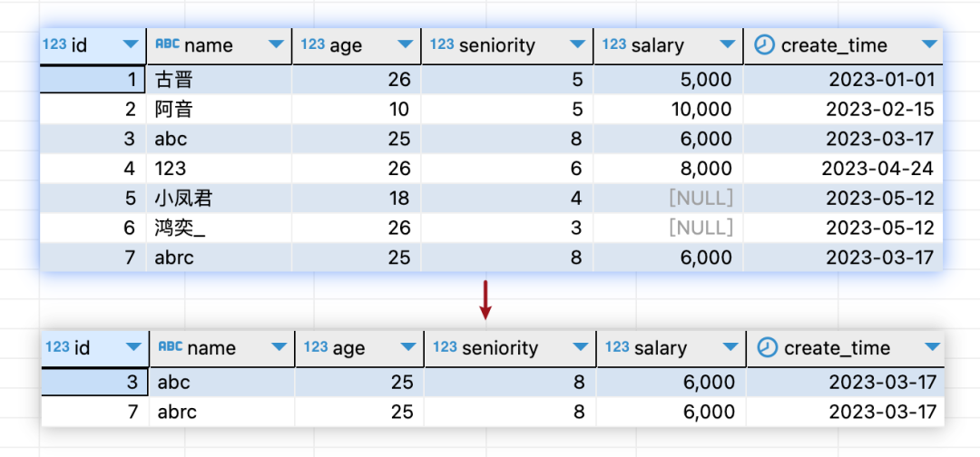Screen dimensions: 980x457
Task: Click the clock icon in the top table's create_time header
Action: [766, 44]
